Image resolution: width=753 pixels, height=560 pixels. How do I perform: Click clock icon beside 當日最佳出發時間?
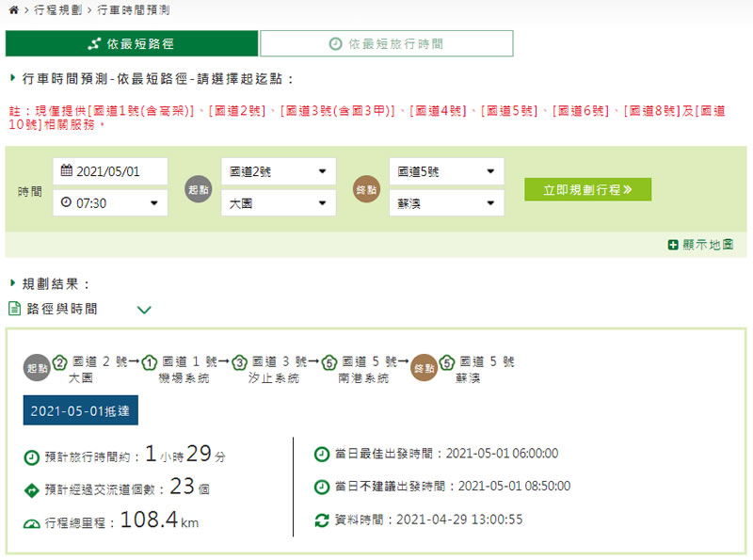tap(322, 454)
